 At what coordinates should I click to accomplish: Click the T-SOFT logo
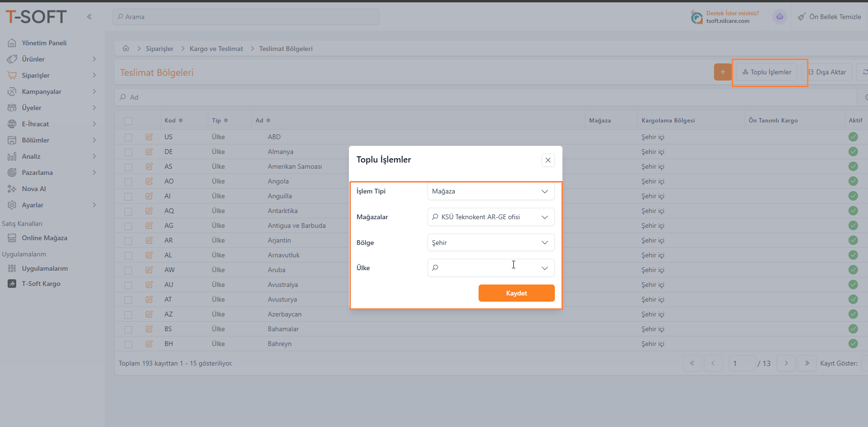(36, 17)
